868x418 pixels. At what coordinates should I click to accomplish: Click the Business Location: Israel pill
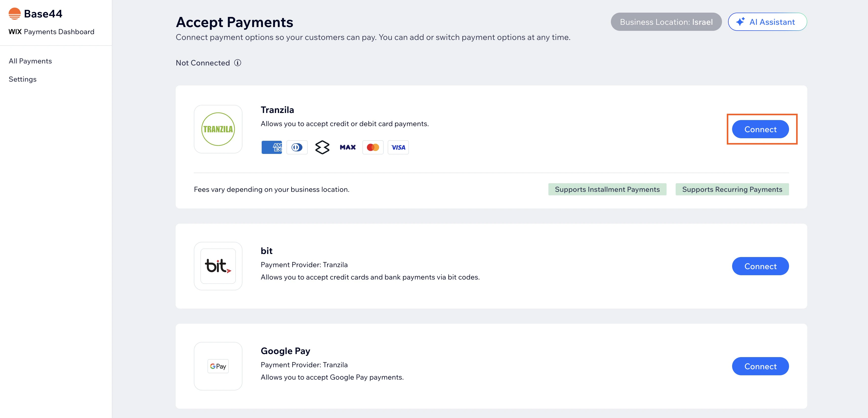666,22
